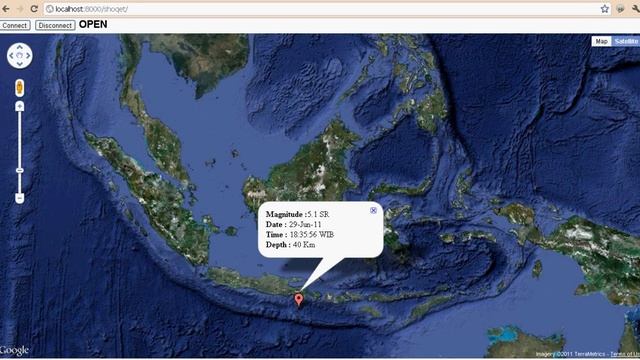Click the Date 29-Jun-11 text
This screenshot has width=640, height=360.
click(293, 224)
